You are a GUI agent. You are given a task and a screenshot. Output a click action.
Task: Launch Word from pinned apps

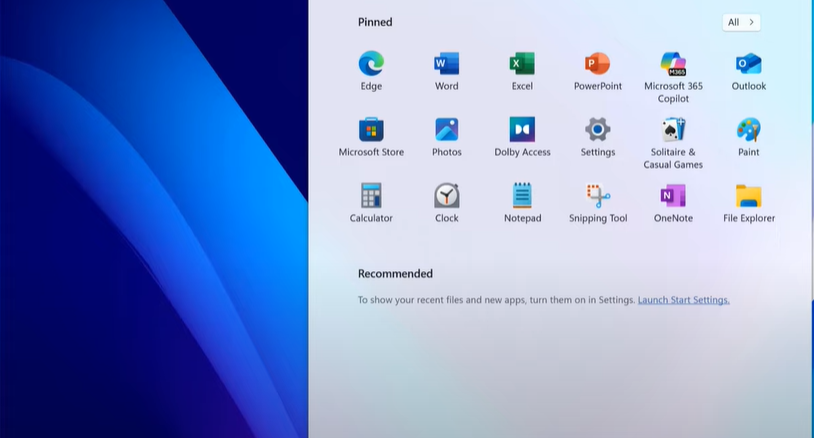[446, 64]
